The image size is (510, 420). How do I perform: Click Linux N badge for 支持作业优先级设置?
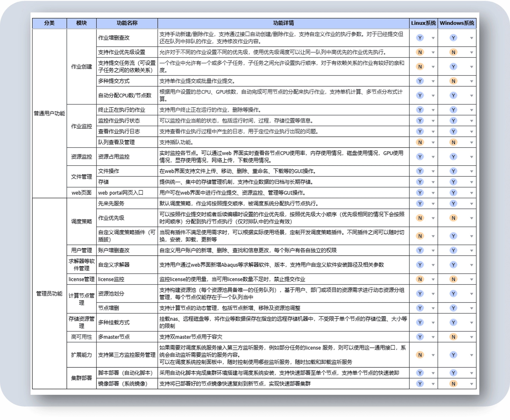(x=420, y=52)
